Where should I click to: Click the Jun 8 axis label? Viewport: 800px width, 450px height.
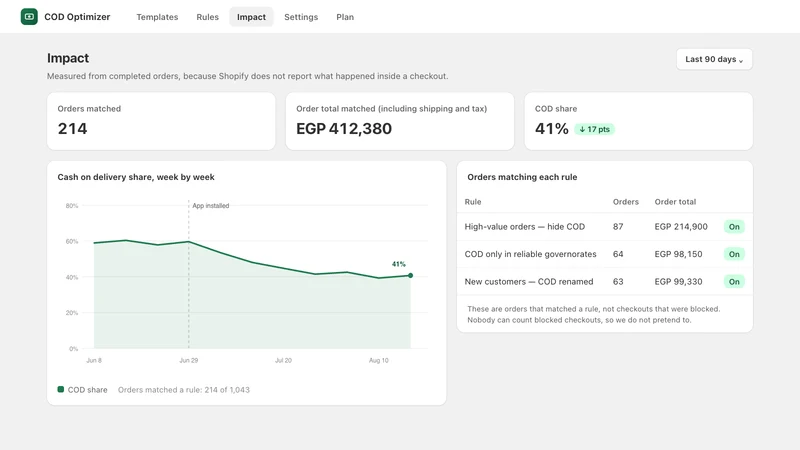click(94, 360)
